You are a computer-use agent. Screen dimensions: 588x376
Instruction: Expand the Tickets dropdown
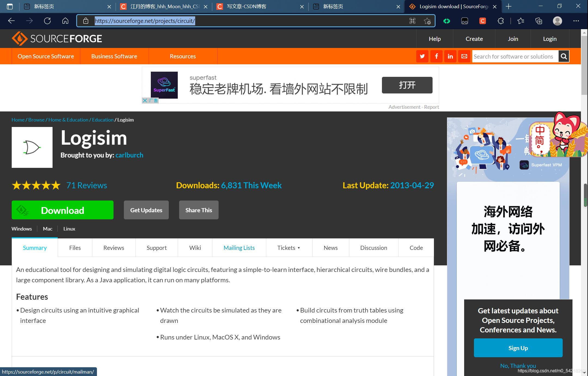click(x=289, y=248)
